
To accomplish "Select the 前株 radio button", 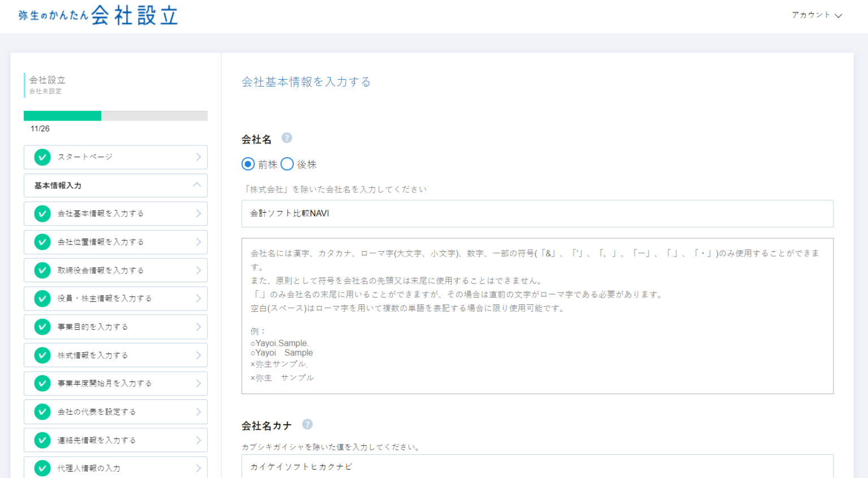I will pyautogui.click(x=248, y=164).
